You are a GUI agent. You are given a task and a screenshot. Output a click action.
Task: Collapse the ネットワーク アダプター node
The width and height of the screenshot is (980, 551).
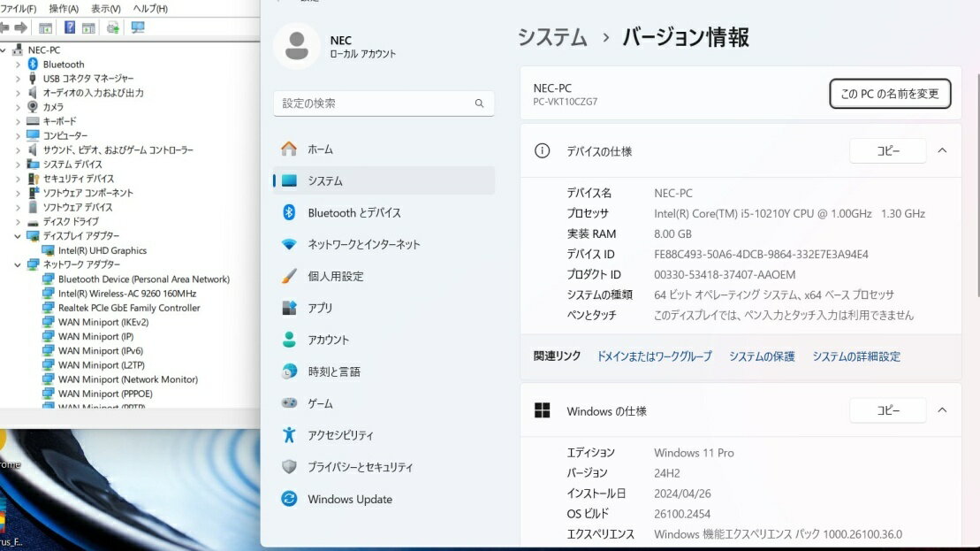(18, 264)
